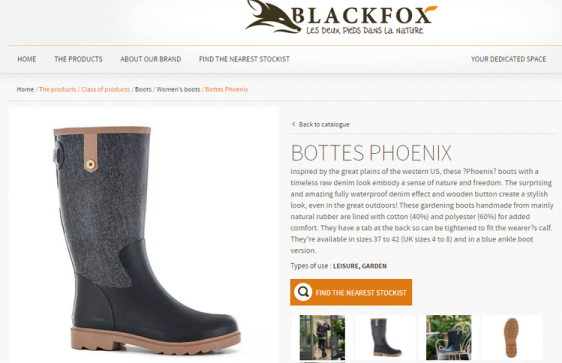Screen dimensions: 562x363
Task: Open the boot sole thumbnail
Action: tap(511, 338)
